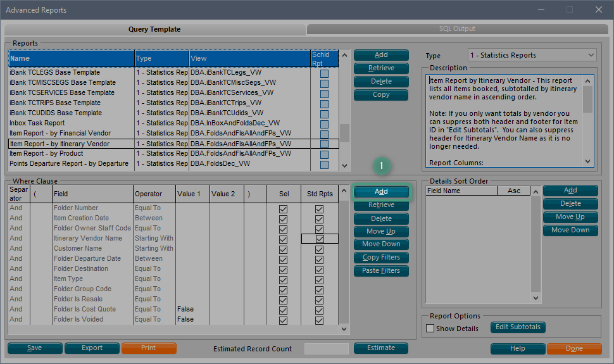The height and width of the screenshot is (364, 614).
Task: Click Move Down in Details Sort Order
Action: pyautogui.click(x=570, y=230)
